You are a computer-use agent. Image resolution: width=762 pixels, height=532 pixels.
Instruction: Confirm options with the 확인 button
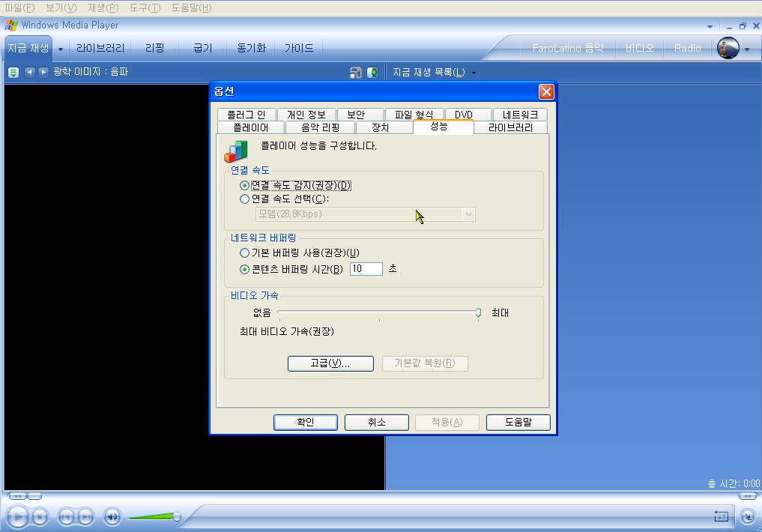click(x=306, y=422)
